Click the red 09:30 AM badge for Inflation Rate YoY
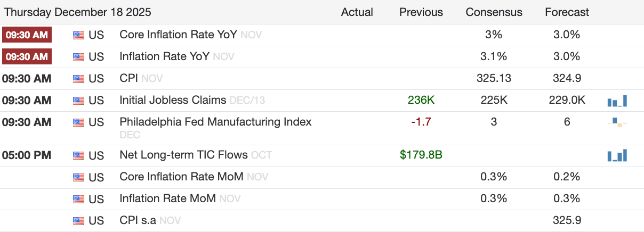The width and height of the screenshot is (644, 232). (x=27, y=56)
